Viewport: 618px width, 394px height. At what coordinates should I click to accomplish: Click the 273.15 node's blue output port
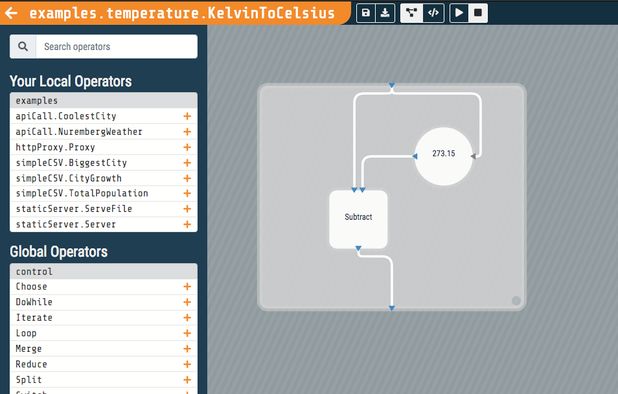click(x=415, y=156)
